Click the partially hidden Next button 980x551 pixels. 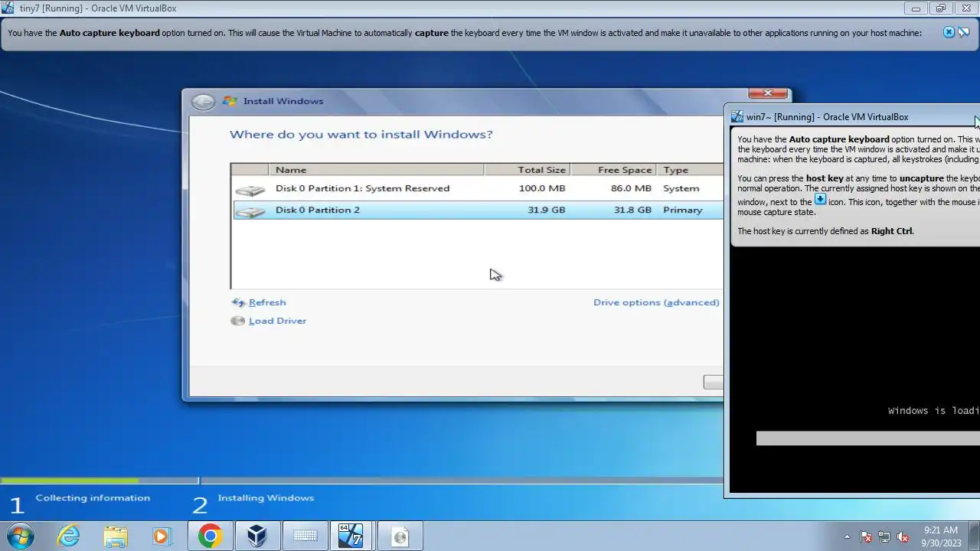click(713, 383)
